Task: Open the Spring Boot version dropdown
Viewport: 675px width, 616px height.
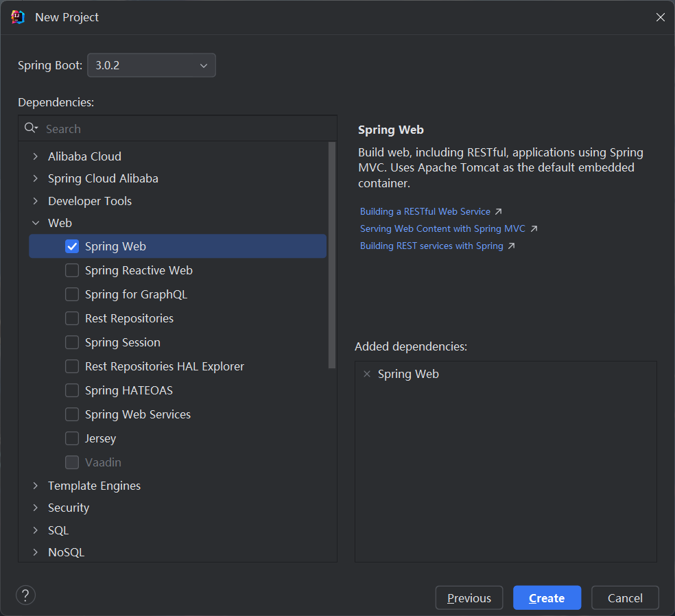Action: [152, 65]
